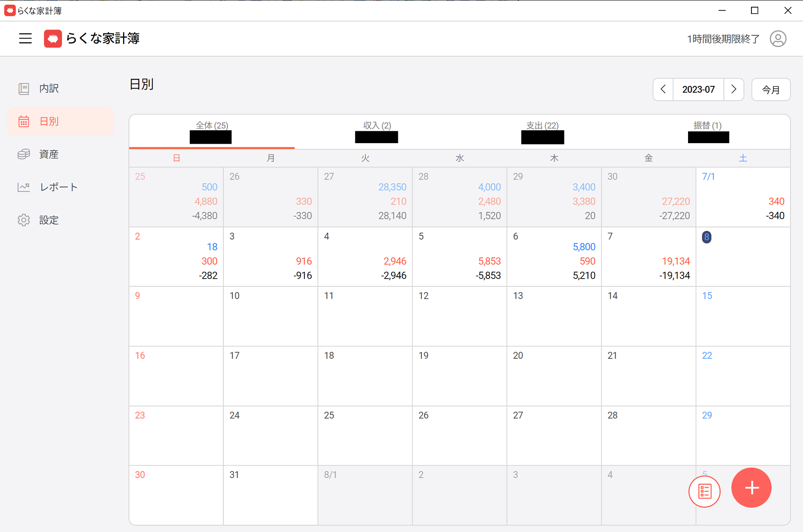Image resolution: width=803 pixels, height=532 pixels.
Task: Open the 2023-07 month picker
Action: 698,89
